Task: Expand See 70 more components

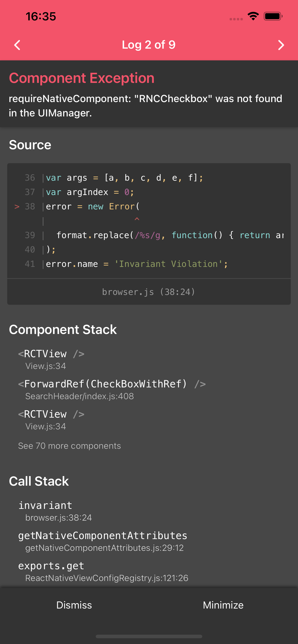Action: pos(69,446)
